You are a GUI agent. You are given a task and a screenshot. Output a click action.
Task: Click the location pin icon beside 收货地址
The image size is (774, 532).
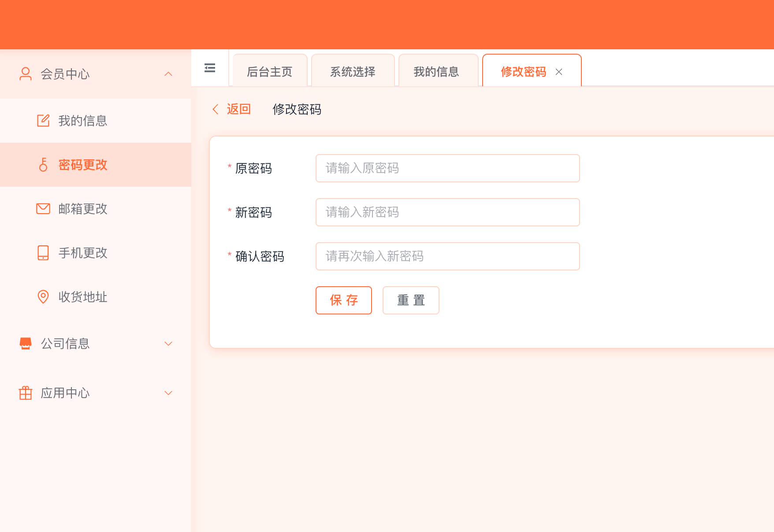43,297
